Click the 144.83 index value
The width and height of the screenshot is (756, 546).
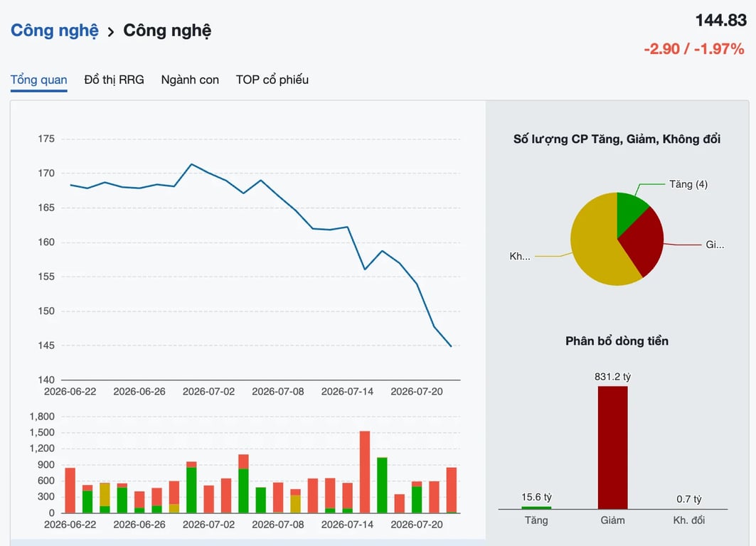point(720,20)
